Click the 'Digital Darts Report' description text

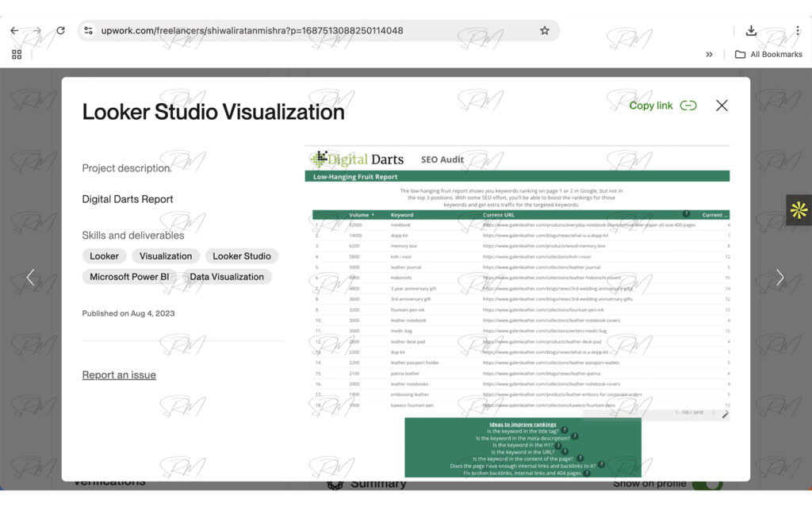click(128, 199)
